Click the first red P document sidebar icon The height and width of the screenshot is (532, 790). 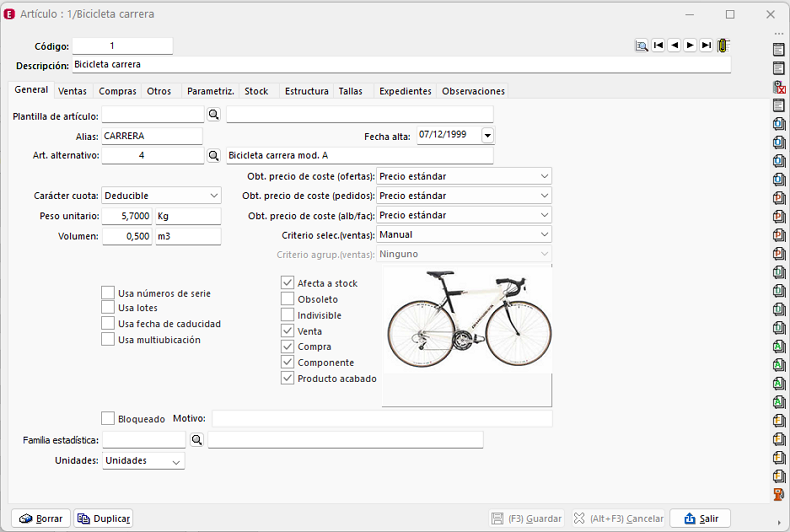779,198
